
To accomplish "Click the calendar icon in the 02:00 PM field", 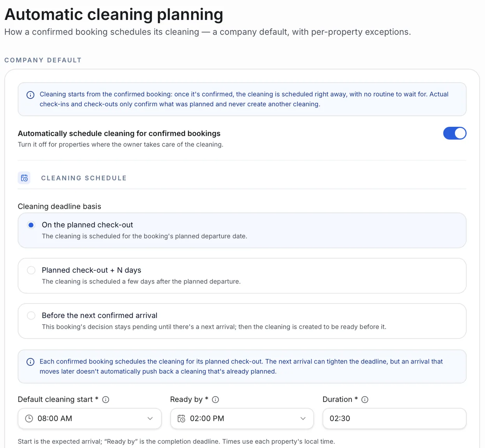I will pyautogui.click(x=182, y=418).
